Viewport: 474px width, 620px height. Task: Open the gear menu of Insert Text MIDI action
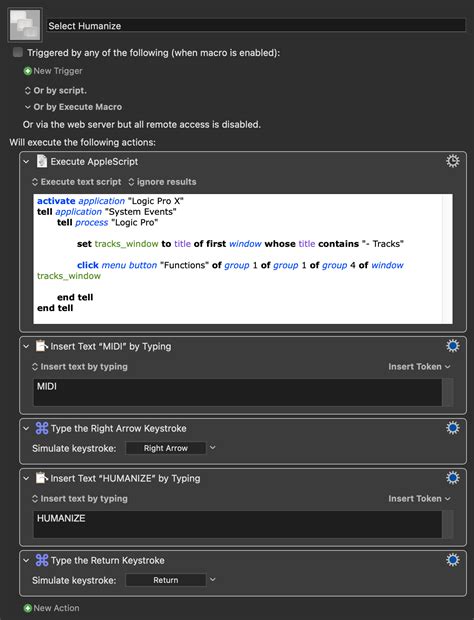click(453, 346)
